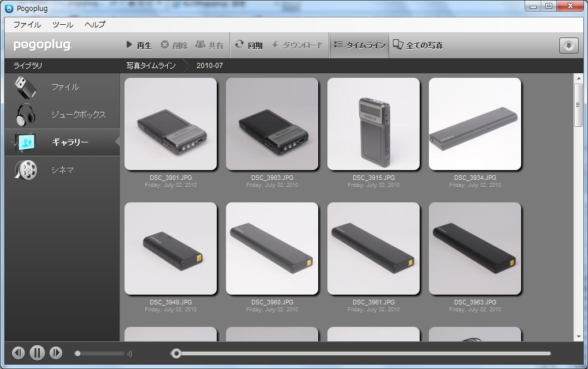
Task: Open thumbnail DSC_3903.JPG
Action: click(272, 124)
